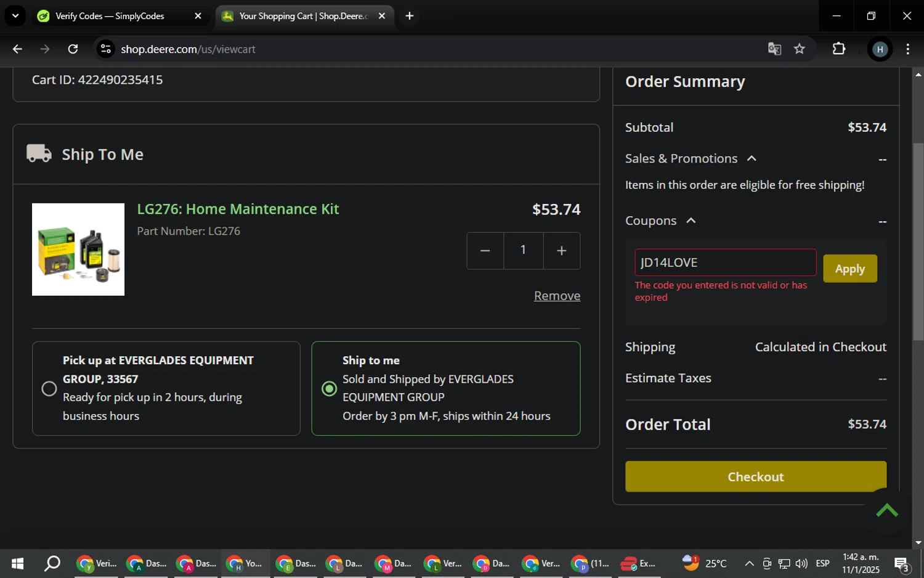
Task: Collapse the Coupons section
Action: pyautogui.click(x=691, y=221)
